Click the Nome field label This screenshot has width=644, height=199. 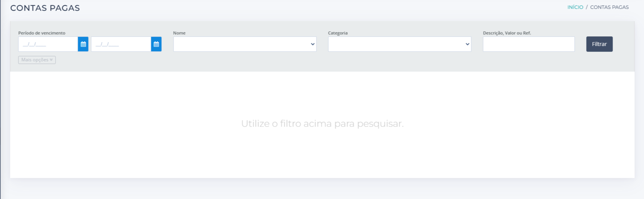tap(179, 33)
